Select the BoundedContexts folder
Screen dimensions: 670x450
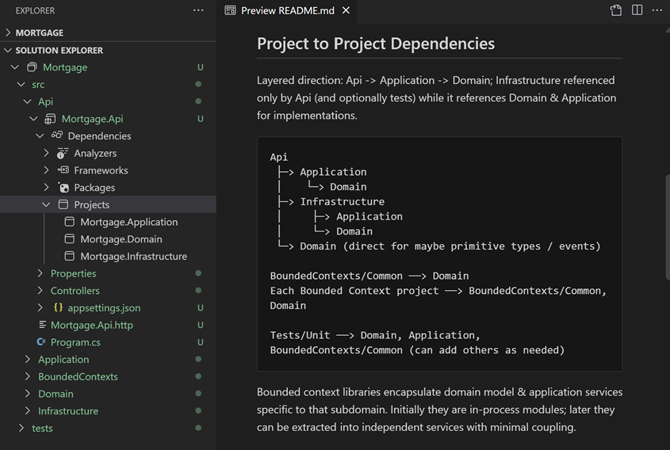click(x=77, y=377)
